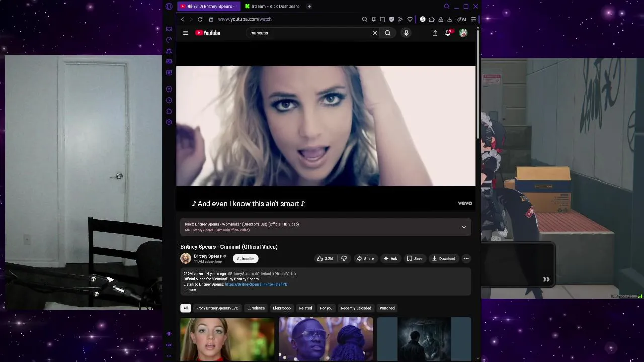Click the zoom-out magnifier in address bar
644x362 pixels.
click(364, 19)
